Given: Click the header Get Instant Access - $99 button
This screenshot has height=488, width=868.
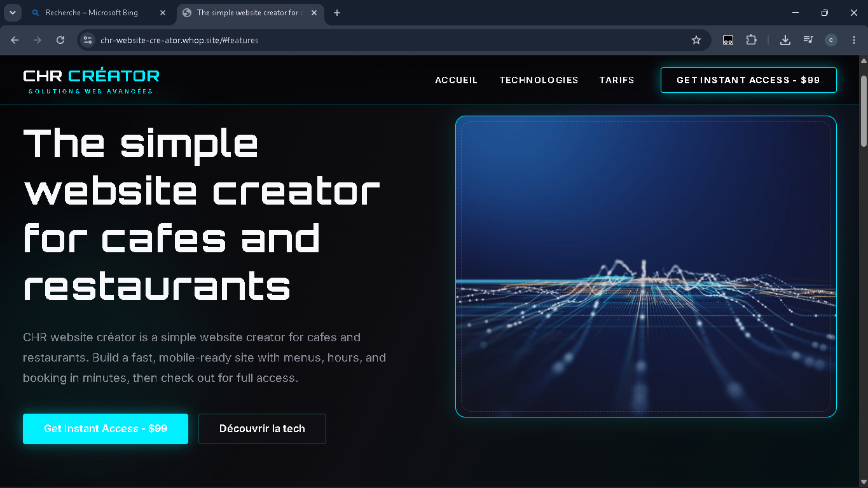Looking at the screenshot, I should point(748,80).
